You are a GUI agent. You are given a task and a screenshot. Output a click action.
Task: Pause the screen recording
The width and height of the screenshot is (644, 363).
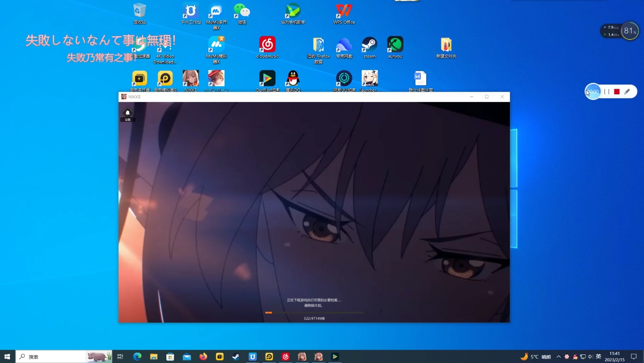pyautogui.click(x=607, y=92)
